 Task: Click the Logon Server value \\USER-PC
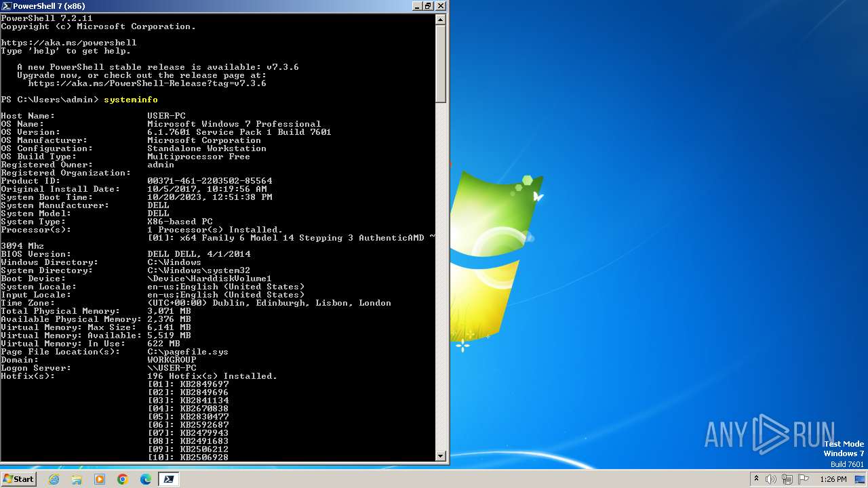click(x=172, y=368)
